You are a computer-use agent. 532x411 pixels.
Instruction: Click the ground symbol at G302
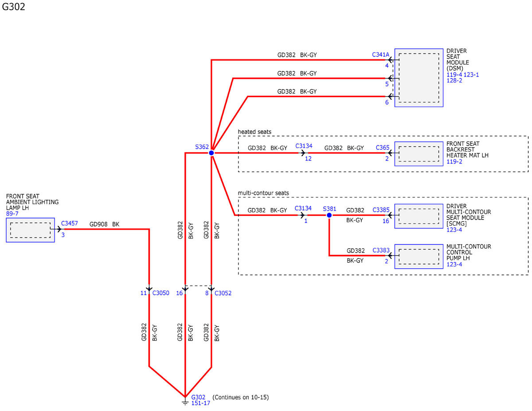[x=185, y=401]
